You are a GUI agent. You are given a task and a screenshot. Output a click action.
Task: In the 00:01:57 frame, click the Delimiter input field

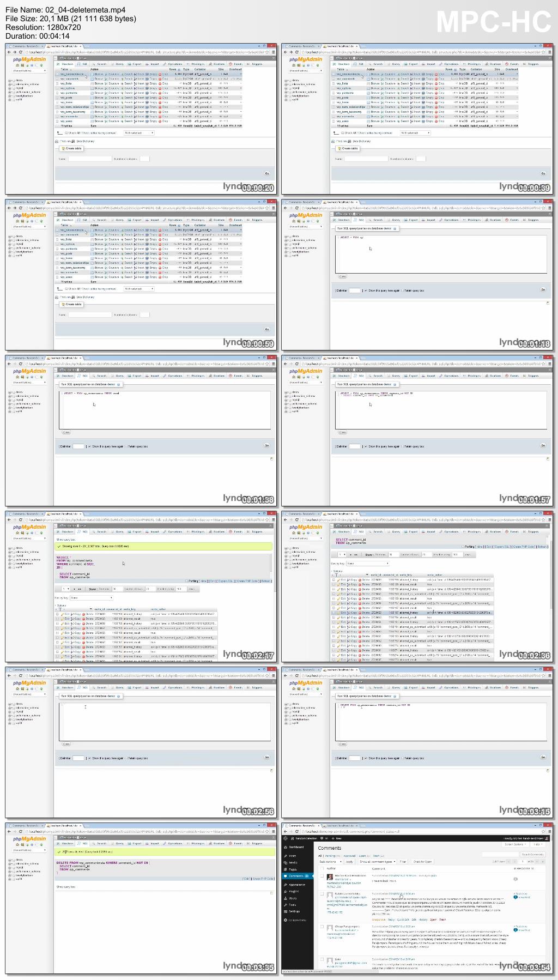click(x=355, y=446)
